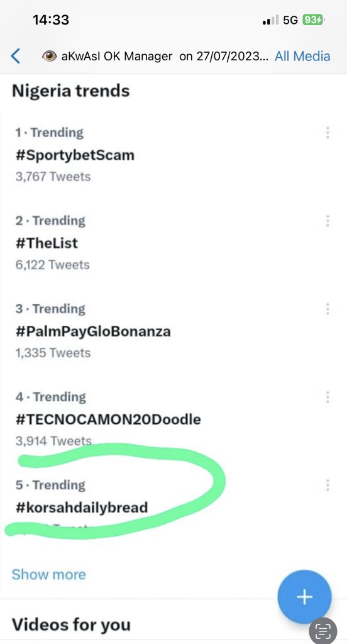Open options menu for #TECNOCAMON20Doodle trend
The height and width of the screenshot is (644, 347).
tap(328, 397)
